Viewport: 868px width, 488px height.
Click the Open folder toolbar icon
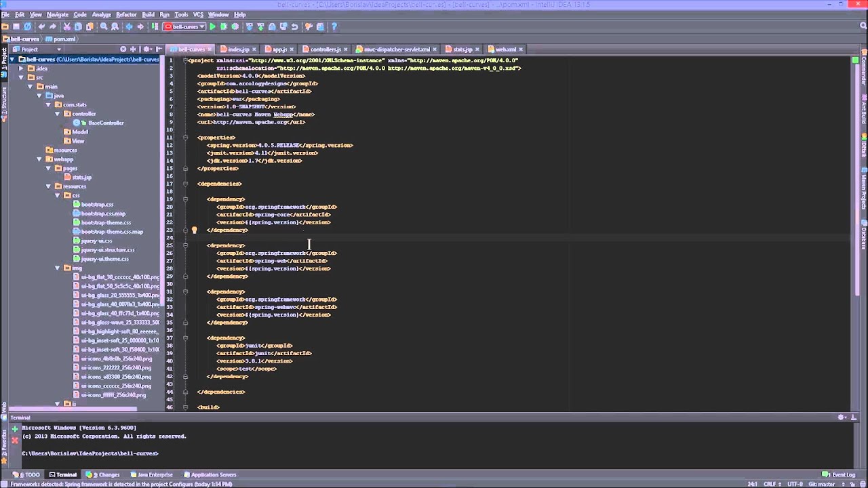(x=5, y=26)
